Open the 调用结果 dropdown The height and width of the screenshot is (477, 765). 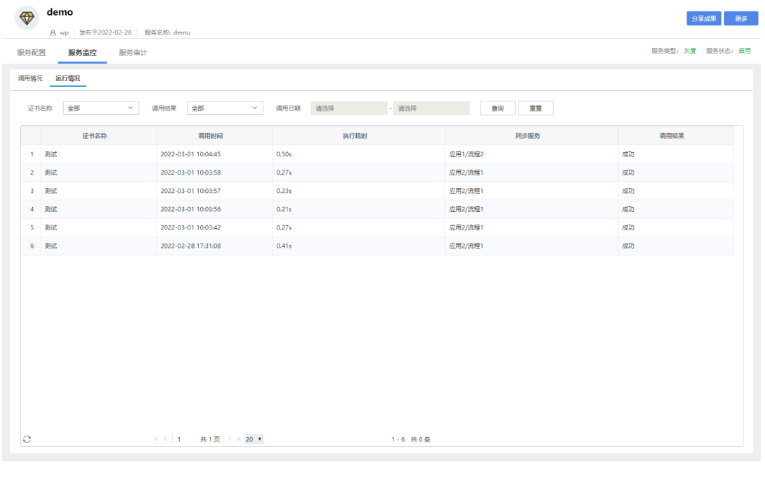pos(224,108)
